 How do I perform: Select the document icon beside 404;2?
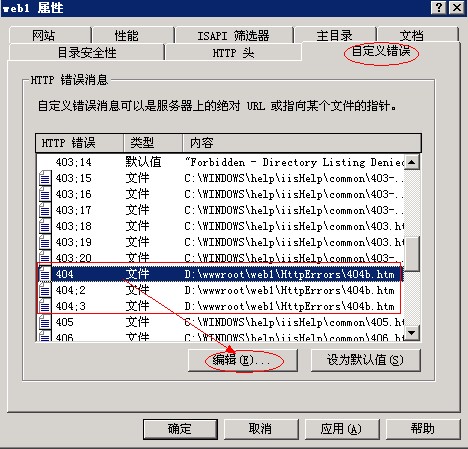45,290
